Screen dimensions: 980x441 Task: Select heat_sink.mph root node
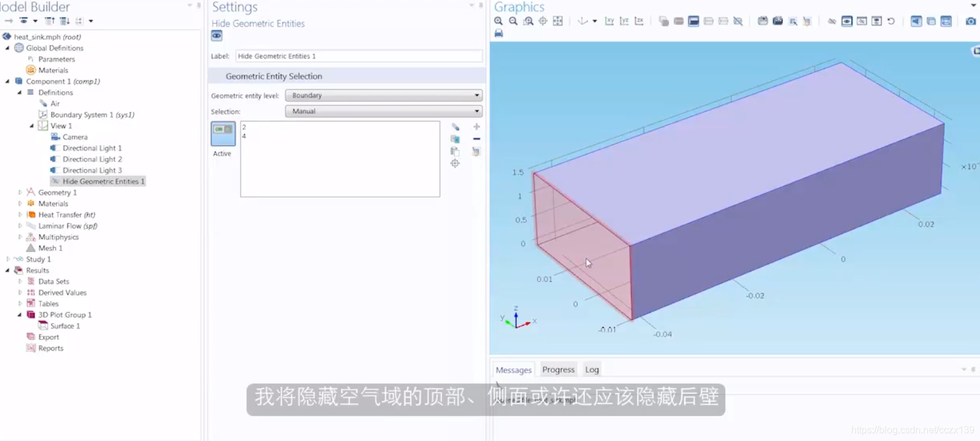(47, 37)
